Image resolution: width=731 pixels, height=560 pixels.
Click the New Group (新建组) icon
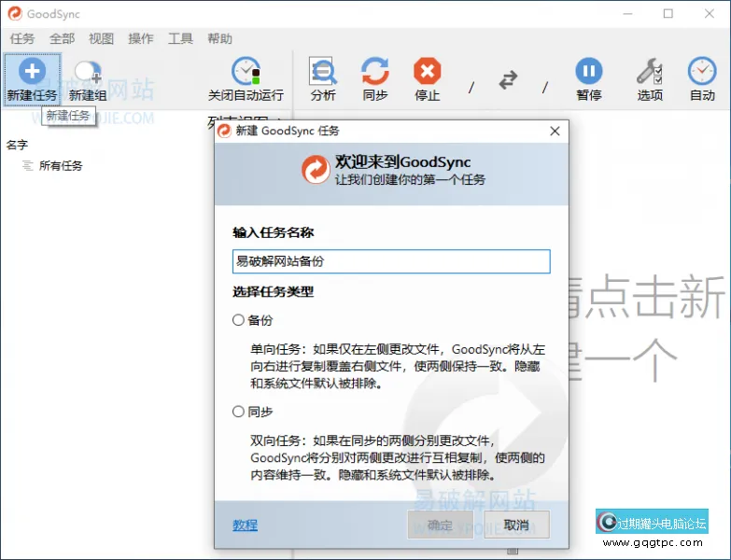coord(88,71)
